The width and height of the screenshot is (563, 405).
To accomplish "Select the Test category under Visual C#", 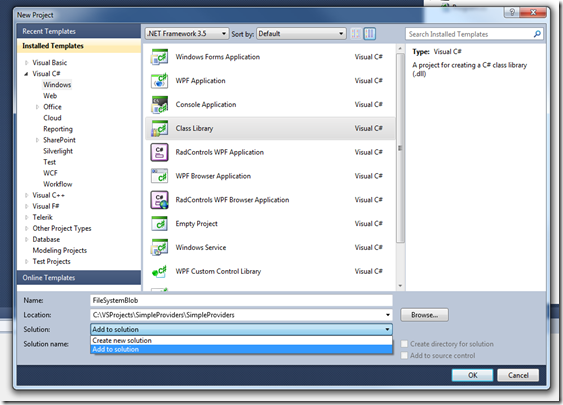I will pos(50,162).
